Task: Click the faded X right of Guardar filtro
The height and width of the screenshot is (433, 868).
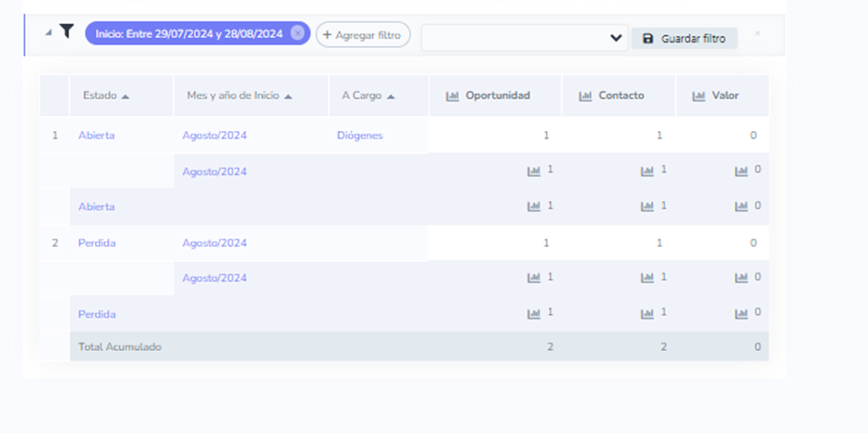Action: [757, 34]
